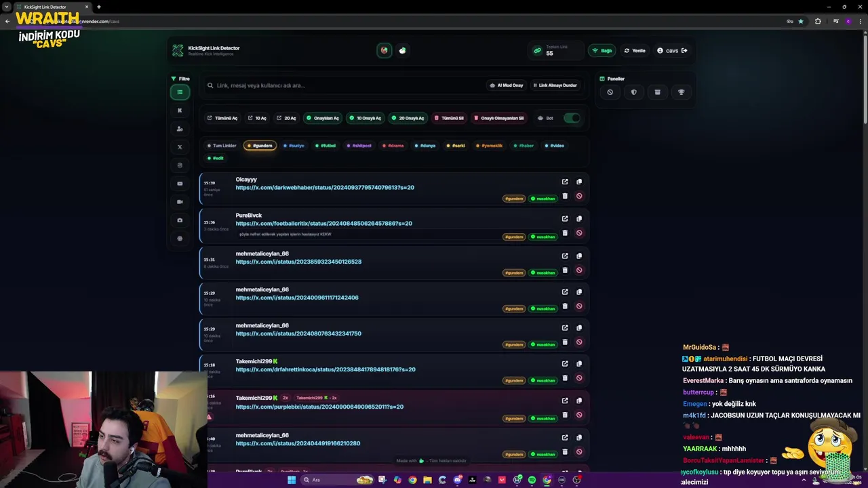Viewport: 868px width, 488px height.
Task: Ban the poster of the 2023859323450126528 link
Action: (579, 270)
